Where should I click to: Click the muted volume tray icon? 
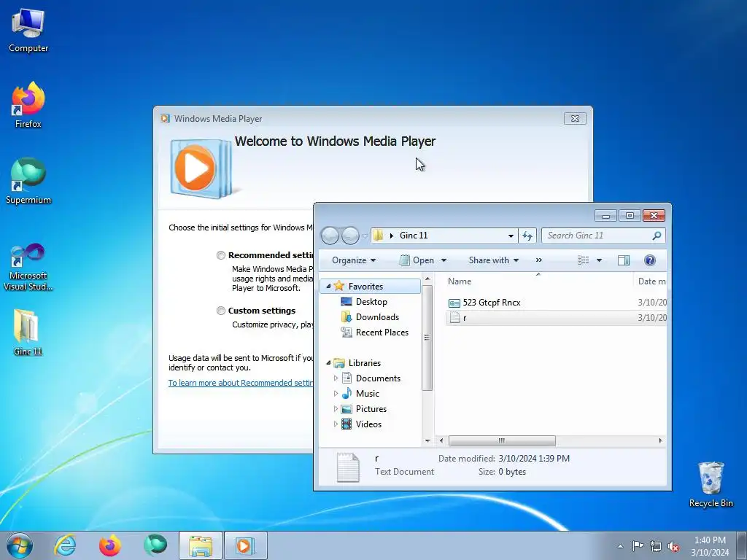(673, 546)
